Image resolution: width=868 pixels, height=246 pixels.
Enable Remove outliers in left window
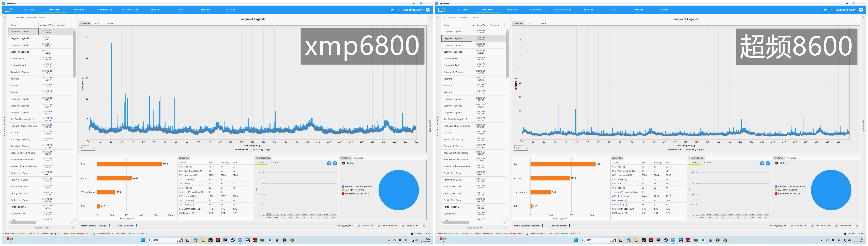[x=402, y=225]
